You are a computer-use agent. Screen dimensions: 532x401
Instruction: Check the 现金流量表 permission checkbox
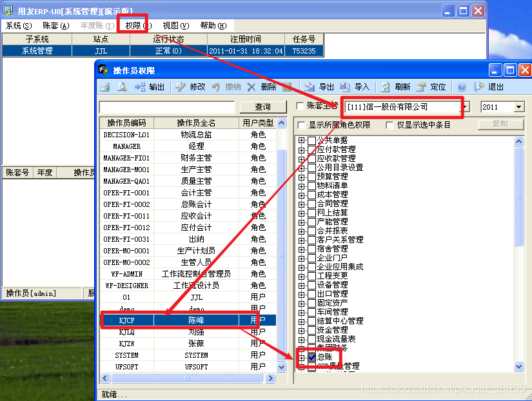[x=312, y=339]
